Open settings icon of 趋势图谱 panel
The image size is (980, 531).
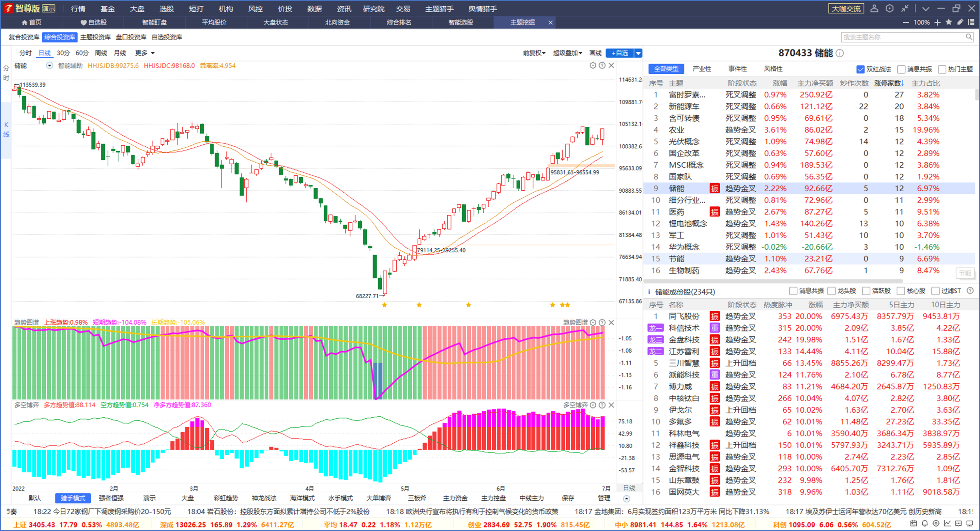593,322
